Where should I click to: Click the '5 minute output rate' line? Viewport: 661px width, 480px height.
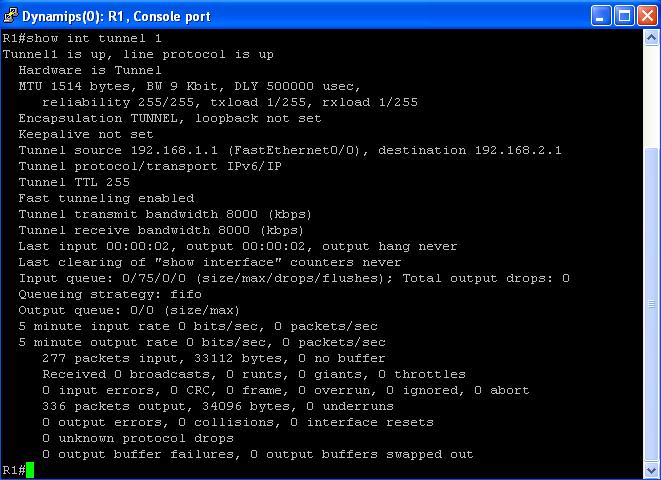[202, 343]
